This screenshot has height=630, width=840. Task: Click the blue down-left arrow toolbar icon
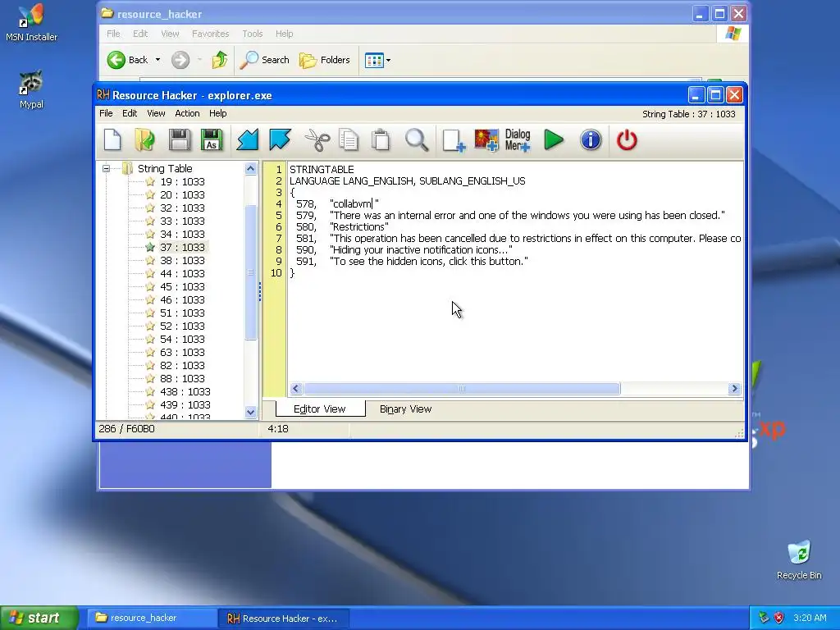(248, 140)
